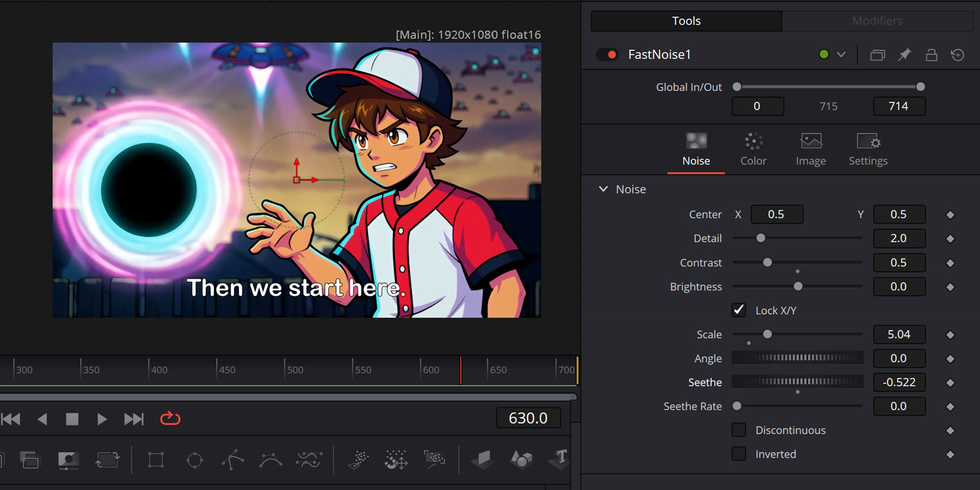980x490 pixels.
Task: Click the Detail slider handle
Action: (x=761, y=238)
